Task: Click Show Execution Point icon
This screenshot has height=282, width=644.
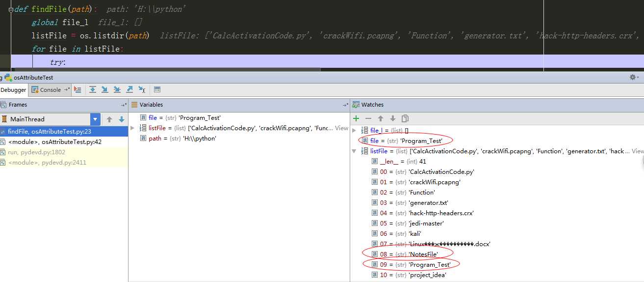Action: click(x=77, y=89)
